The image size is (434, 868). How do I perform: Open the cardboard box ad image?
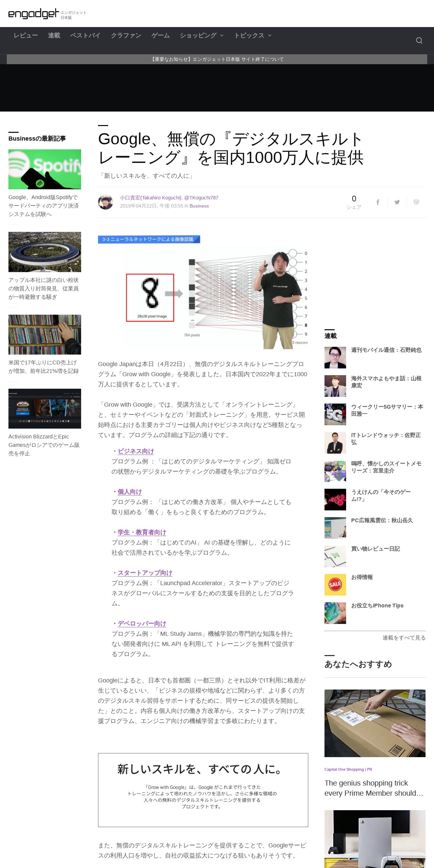(x=375, y=723)
